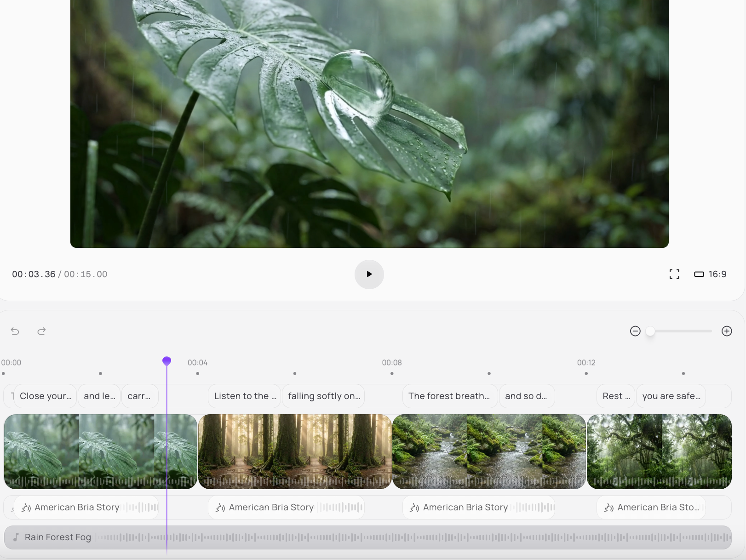The image size is (746, 560).
Task: Click the redo arrow icon
Action: [41, 331]
